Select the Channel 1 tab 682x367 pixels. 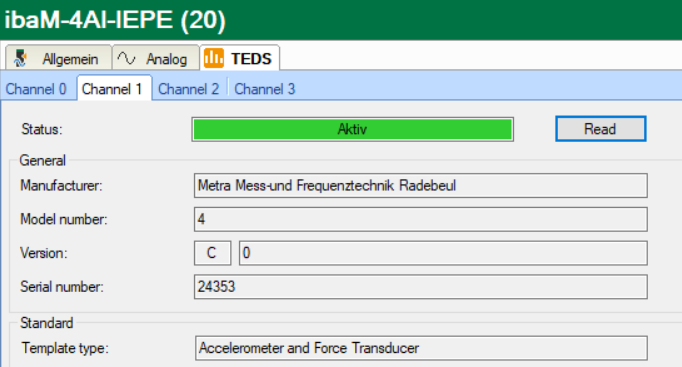(x=113, y=89)
